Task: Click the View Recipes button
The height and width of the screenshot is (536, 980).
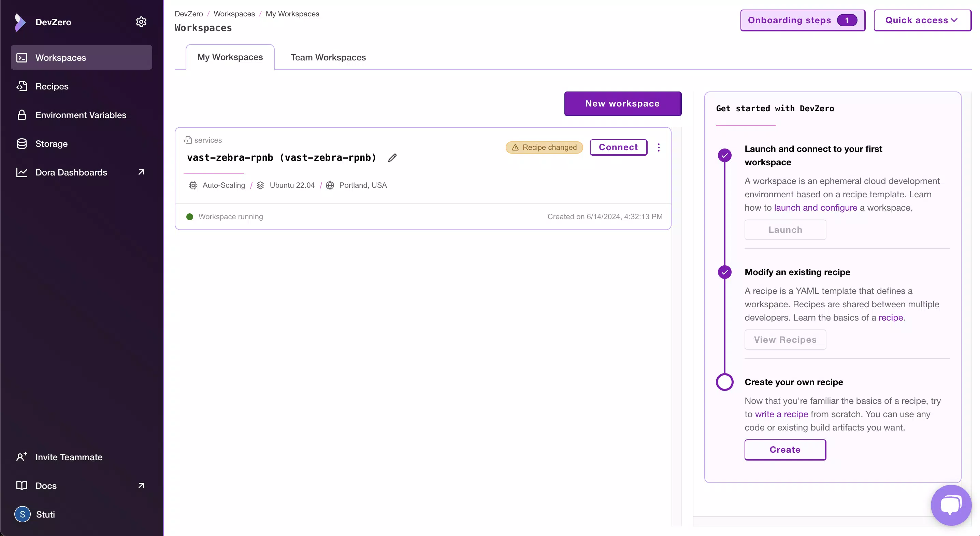Action: [785, 340]
